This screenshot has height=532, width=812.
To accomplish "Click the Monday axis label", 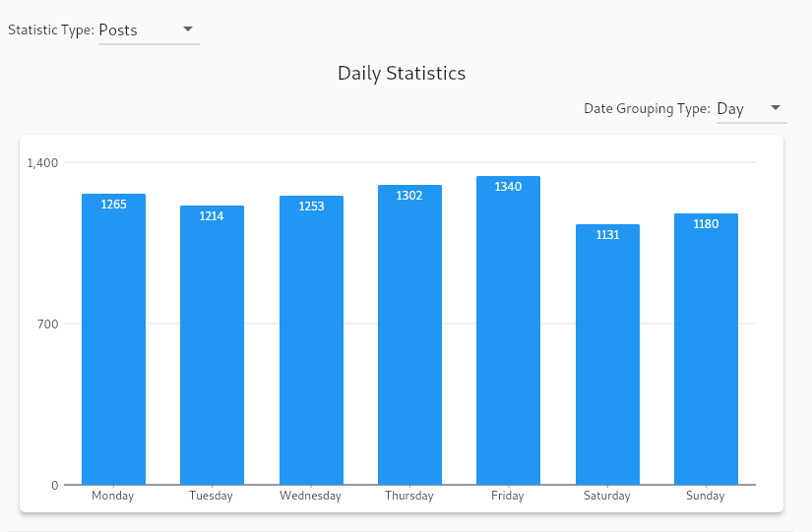I will click(x=113, y=497).
